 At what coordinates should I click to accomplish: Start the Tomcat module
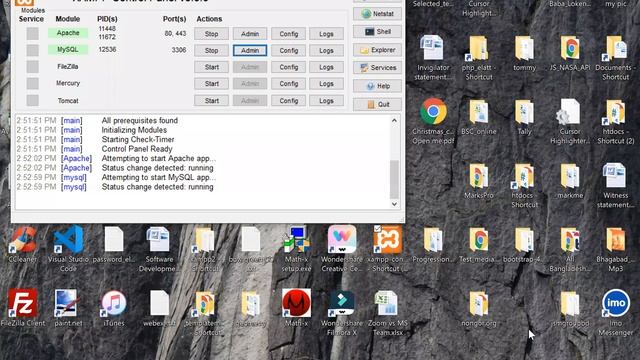pos(211,100)
